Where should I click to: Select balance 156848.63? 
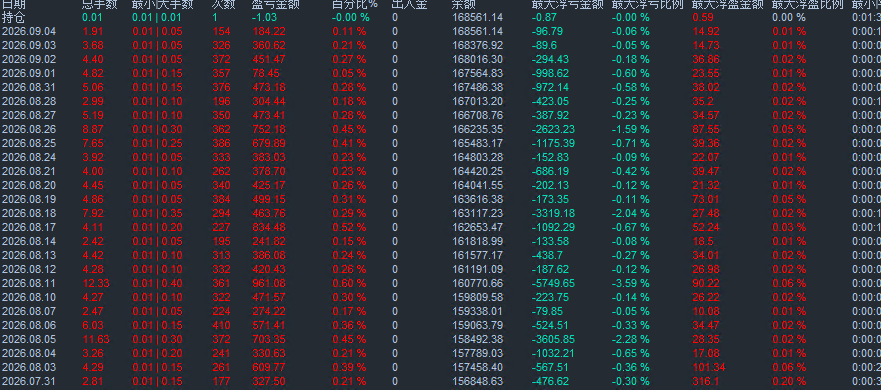pyautogui.click(x=478, y=382)
